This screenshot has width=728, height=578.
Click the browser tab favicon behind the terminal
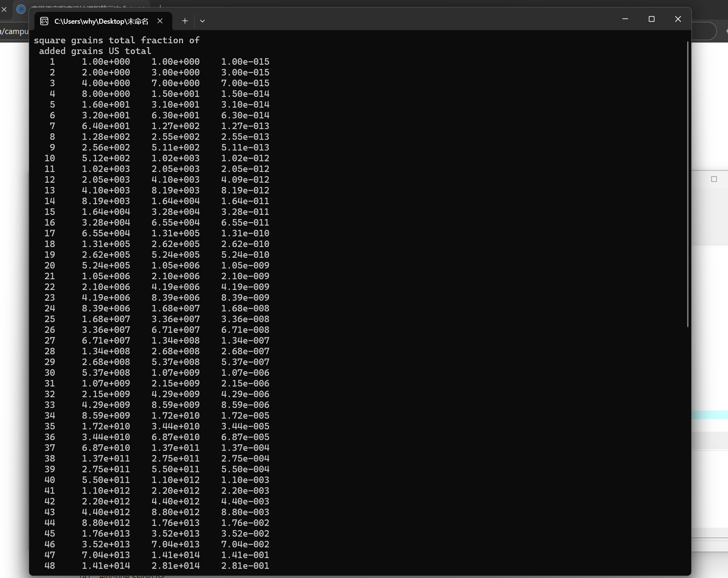pyautogui.click(x=21, y=9)
